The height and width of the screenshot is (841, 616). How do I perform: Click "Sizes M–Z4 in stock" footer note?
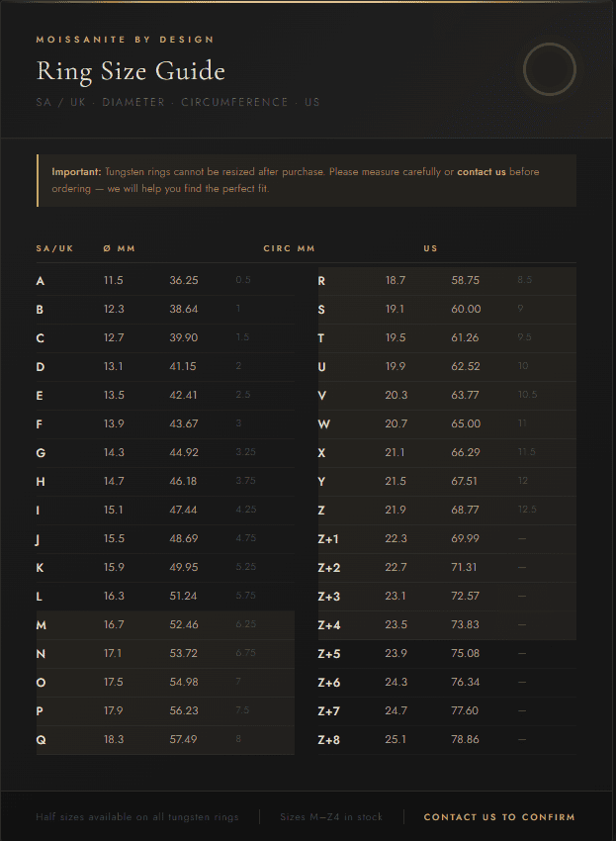click(330, 817)
